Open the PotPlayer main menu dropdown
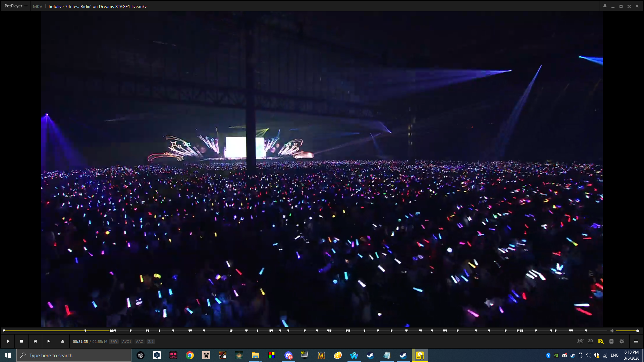644x362 pixels. point(16,6)
